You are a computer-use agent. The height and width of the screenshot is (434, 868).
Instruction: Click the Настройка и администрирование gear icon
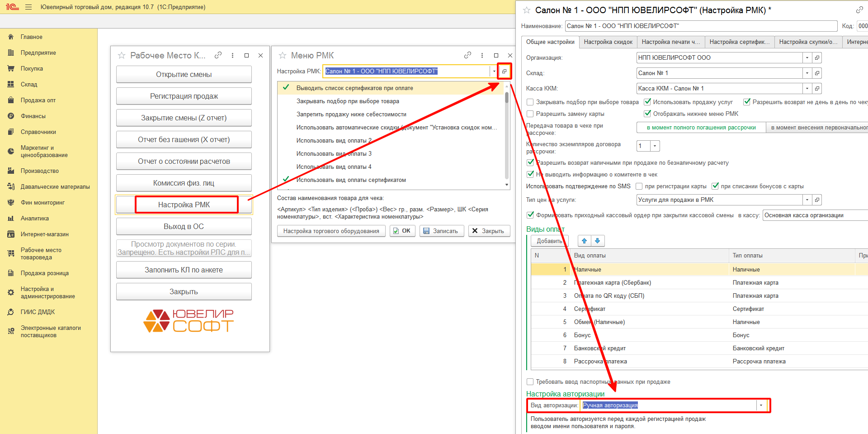tap(11, 293)
